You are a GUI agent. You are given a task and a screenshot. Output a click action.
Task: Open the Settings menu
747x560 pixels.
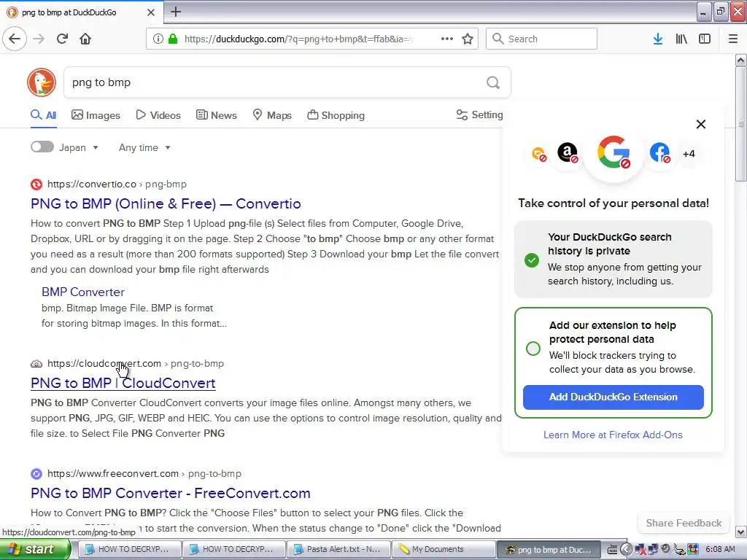click(479, 114)
